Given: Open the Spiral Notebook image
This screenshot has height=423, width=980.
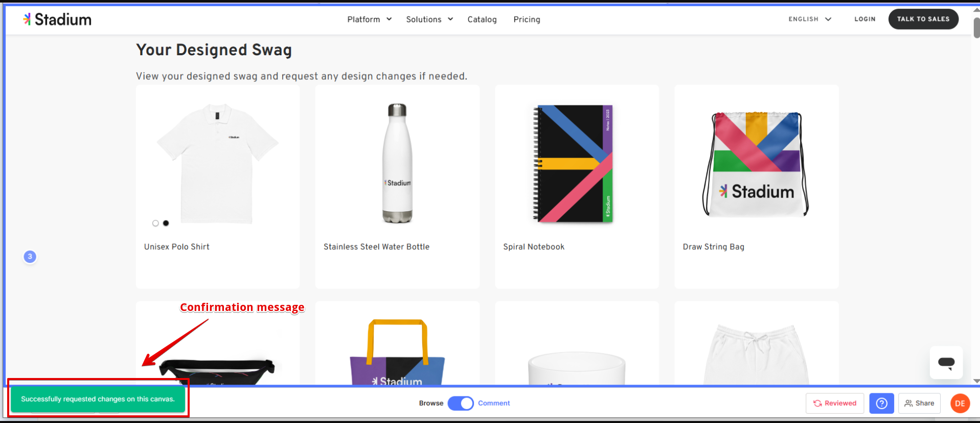Looking at the screenshot, I should pyautogui.click(x=573, y=164).
